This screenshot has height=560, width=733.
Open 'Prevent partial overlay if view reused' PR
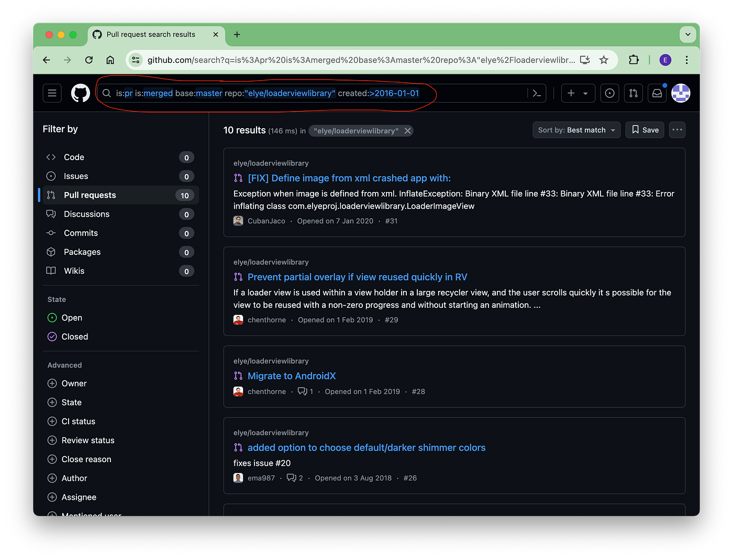coord(358,277)
